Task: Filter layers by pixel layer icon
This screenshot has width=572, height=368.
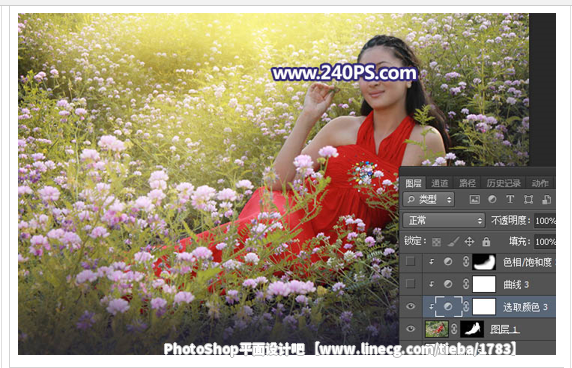Action: click(x=474, y=199)
